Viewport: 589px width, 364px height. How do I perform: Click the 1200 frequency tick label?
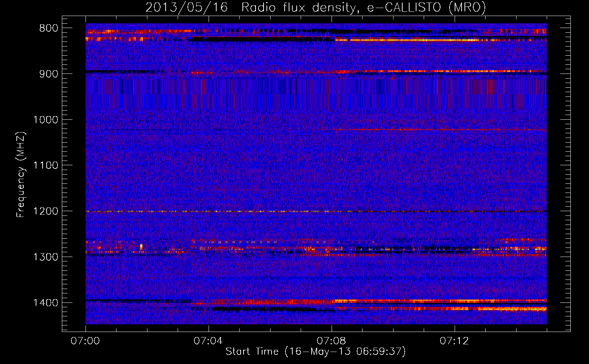(x=46, y=211)
